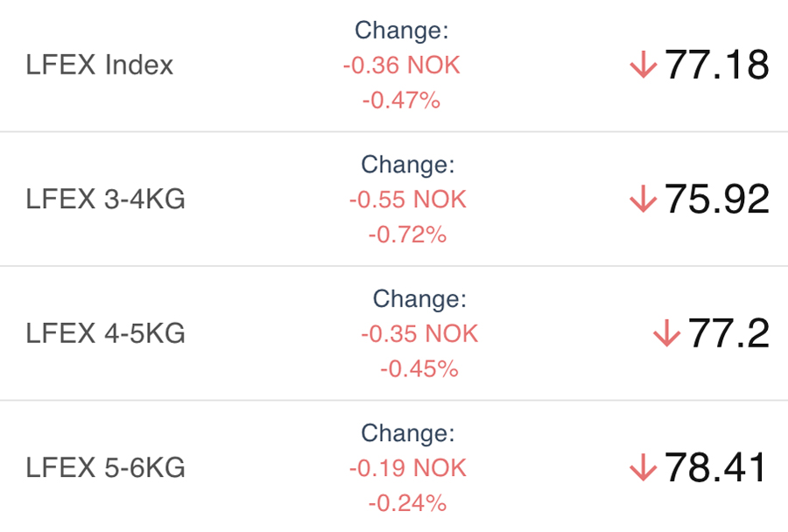
Task: Click the 77.2 price value
Action: [x=728, y=333]
